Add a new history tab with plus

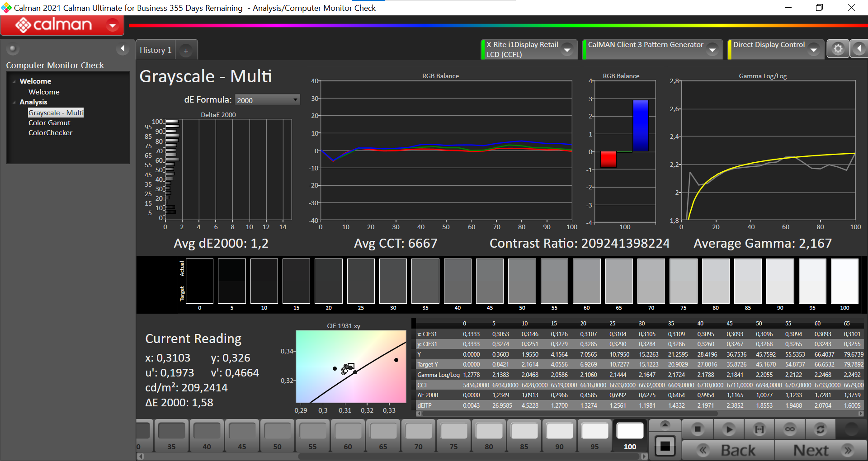[x=186, y=51]
